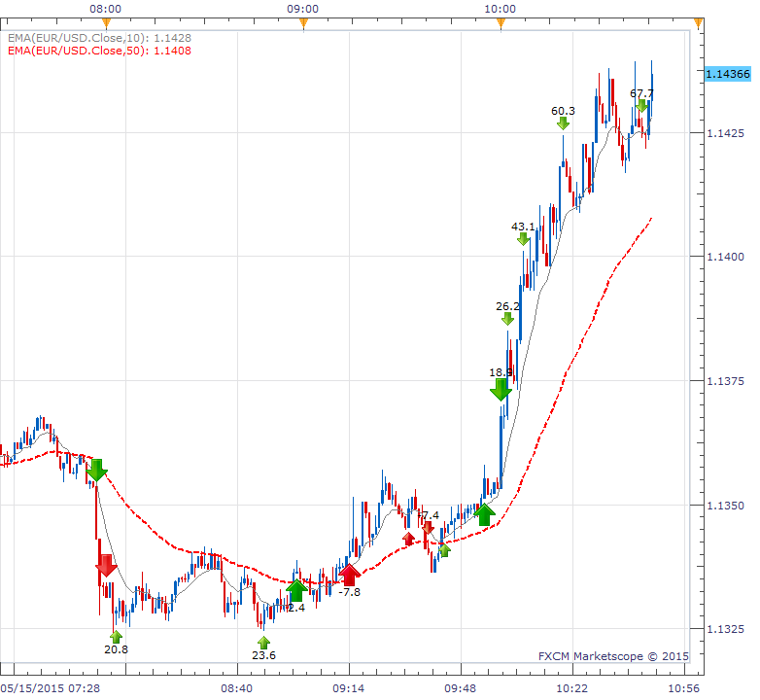This screenshot has width=760, height=700.
Task: Click the large red down arrow above 20.8
Action: pyautogui.click(x=106, y=565)
